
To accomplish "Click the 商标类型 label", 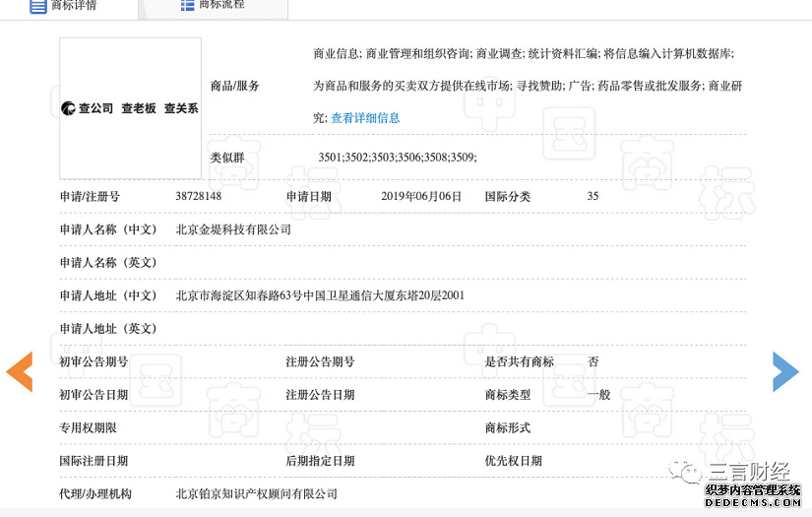I will pyautogui.click(x=508, y=395).
